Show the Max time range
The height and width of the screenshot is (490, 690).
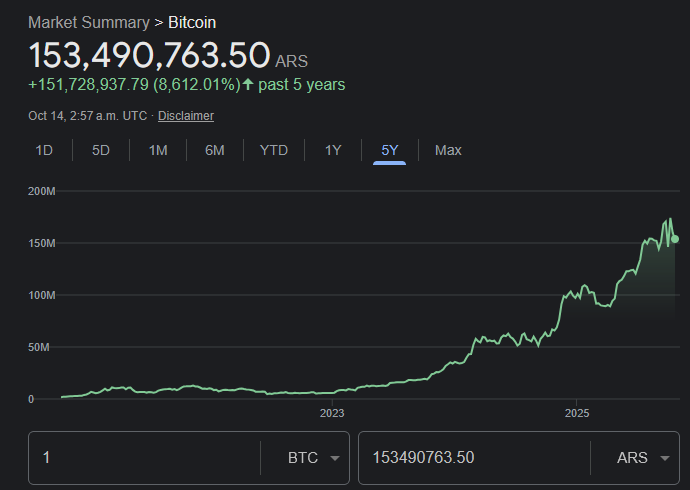tap(448, 150)
